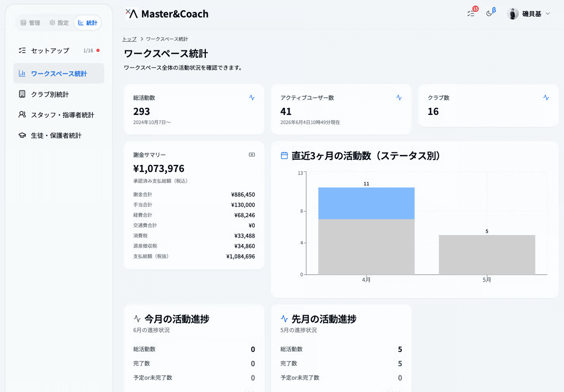The image size is (564, 392).
Task: Click the 手当合計 ¥130,000 value
Action: 243,205
